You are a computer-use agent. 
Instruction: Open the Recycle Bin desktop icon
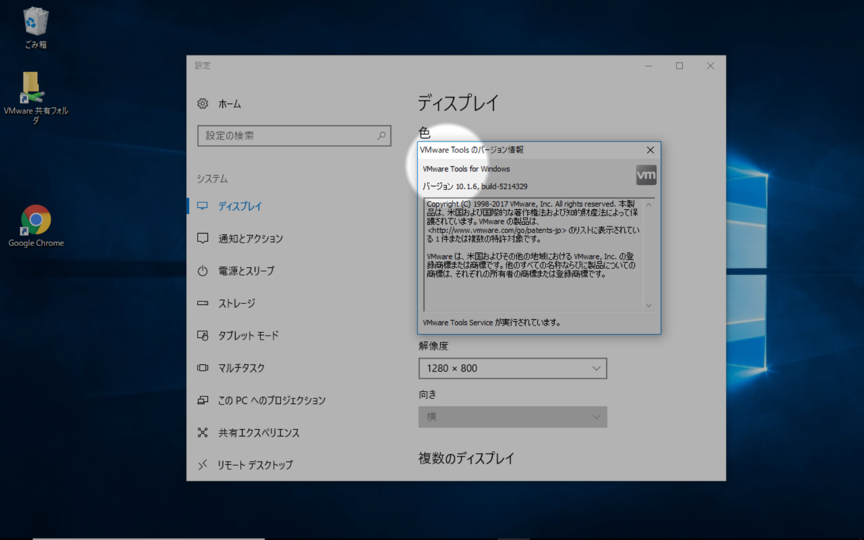pyautogui.click(x=36, y=28)
